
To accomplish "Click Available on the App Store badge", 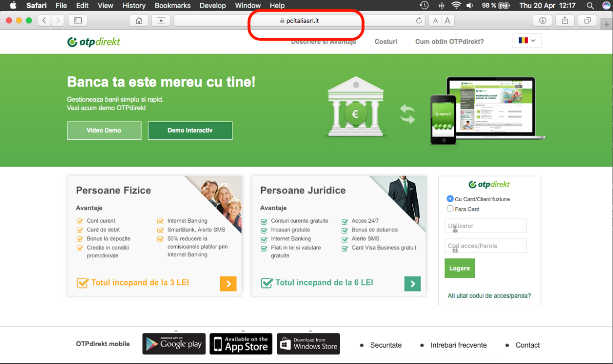I will (x=241, y=344).
